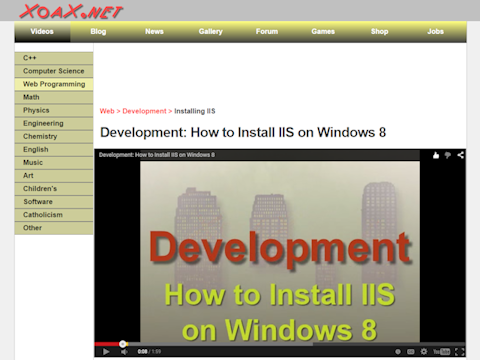The width and height of the screenshot is (480, 360).
Task: Click the video progress bar scrubber handle
Action: [x=123, y=344]
